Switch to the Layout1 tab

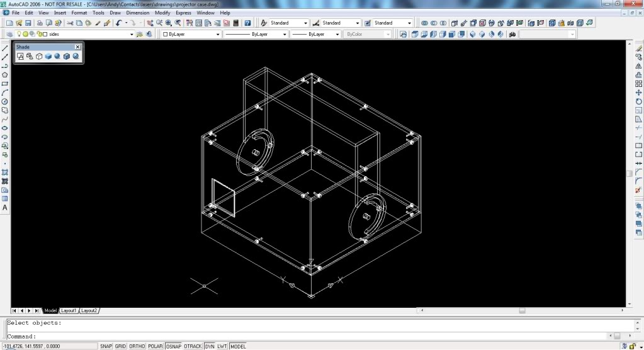[68, 310]
